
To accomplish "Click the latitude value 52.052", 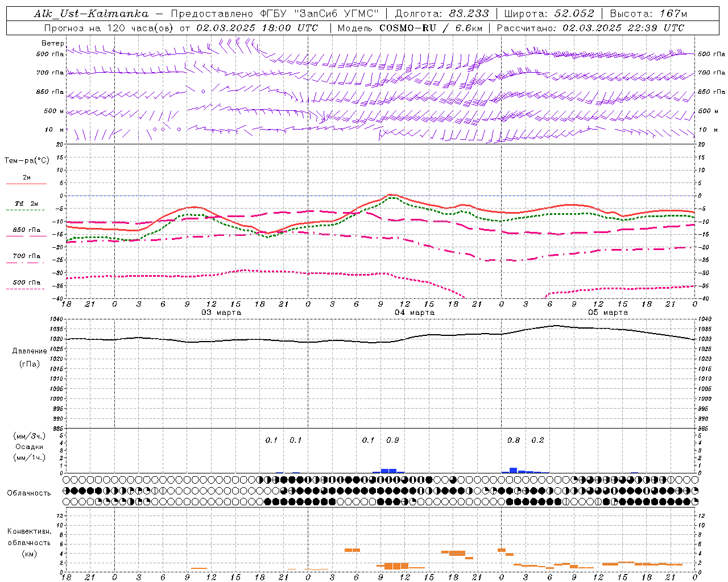I will click(574, 14).
